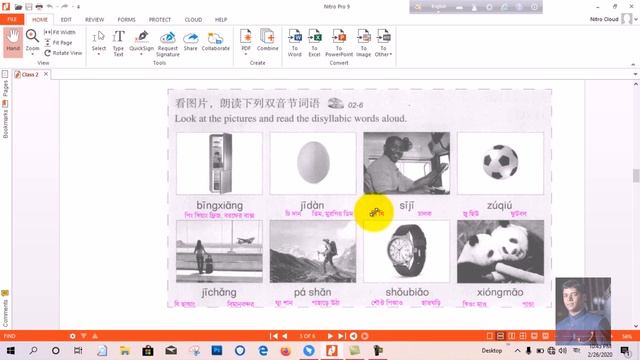Switch to the REVIEW ribbon tab
Screen dimensions: 640x360
point(94,20)
